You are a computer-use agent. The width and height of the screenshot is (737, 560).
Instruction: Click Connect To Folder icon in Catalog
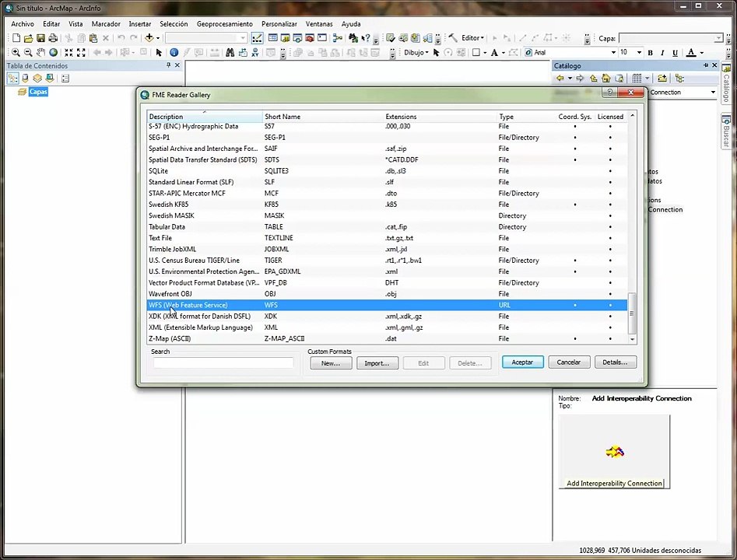coord(662,79)
